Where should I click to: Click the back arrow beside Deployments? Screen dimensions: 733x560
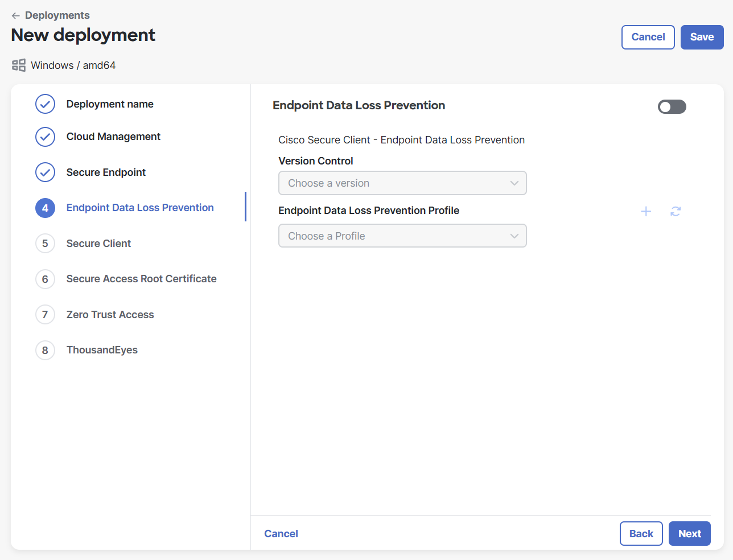[x=16, y=15]
